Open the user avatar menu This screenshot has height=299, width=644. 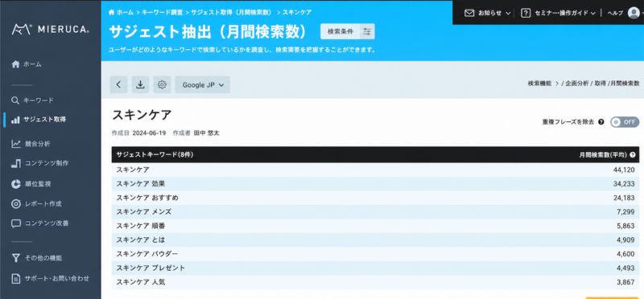pos(634,13)
